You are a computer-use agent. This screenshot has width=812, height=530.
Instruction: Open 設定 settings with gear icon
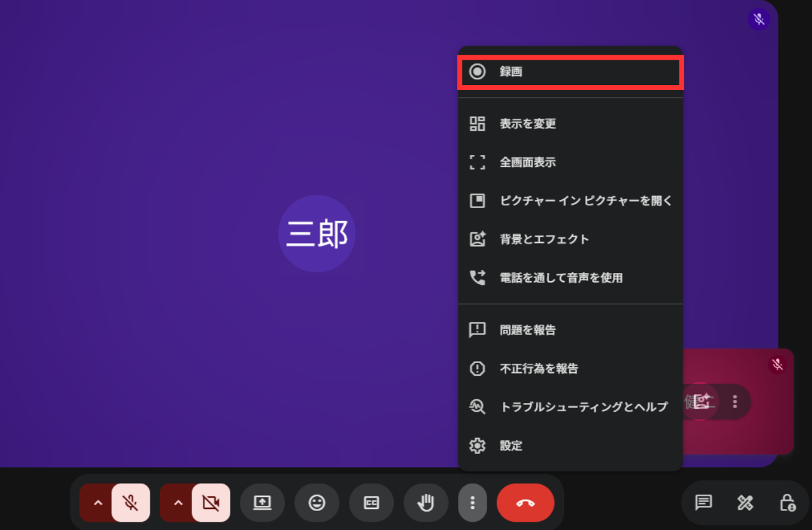pyautogui.click(x=570, y=446)
